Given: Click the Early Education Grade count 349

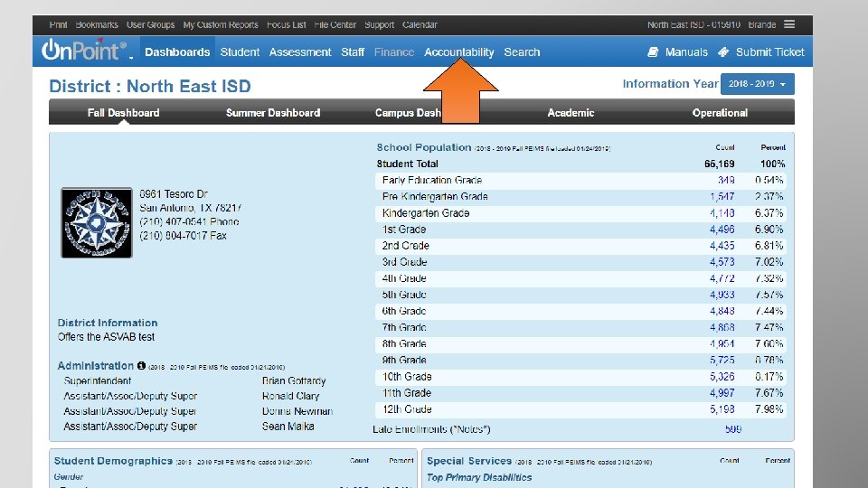Looking at the screenshot, I should (x=726, y=181).
